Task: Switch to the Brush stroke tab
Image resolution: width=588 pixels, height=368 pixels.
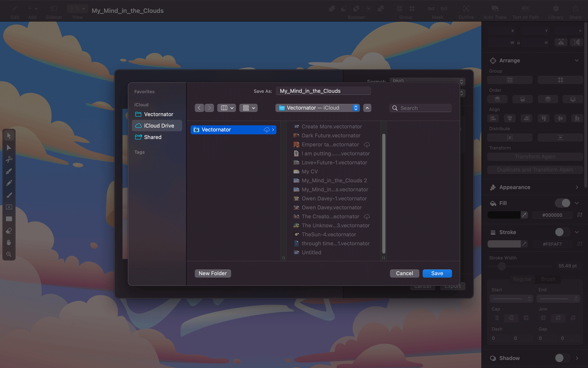Action: coord(548,279)
